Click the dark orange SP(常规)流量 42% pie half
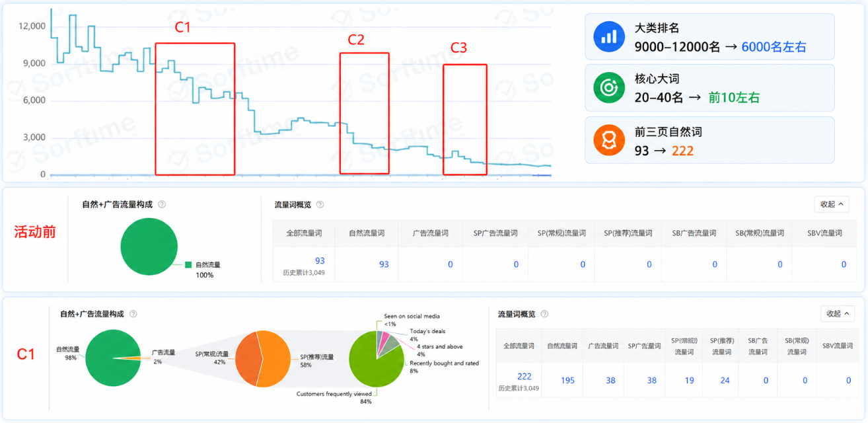Screen dimensions: 868x423 (x=248, y=359)
